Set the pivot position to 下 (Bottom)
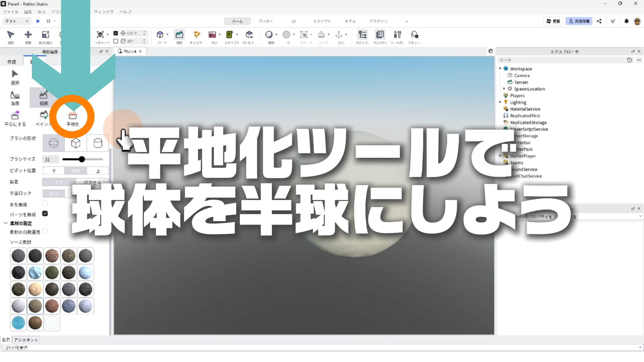 pos(54,171)
